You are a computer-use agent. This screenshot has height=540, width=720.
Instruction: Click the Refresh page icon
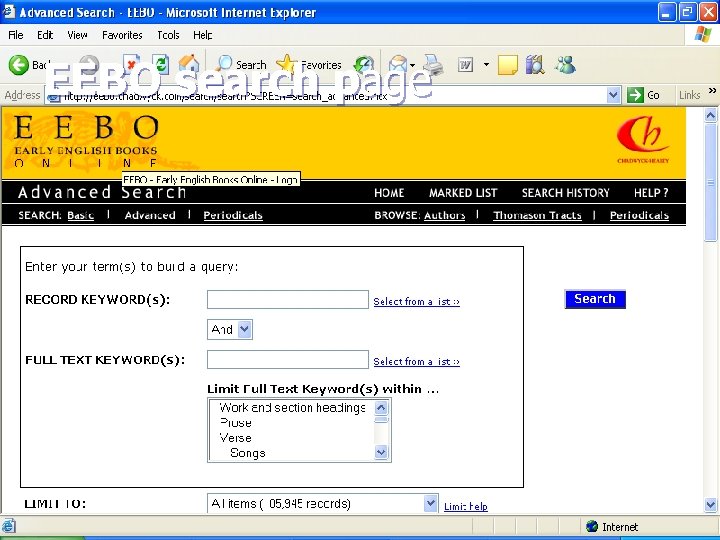pos(161,65)
